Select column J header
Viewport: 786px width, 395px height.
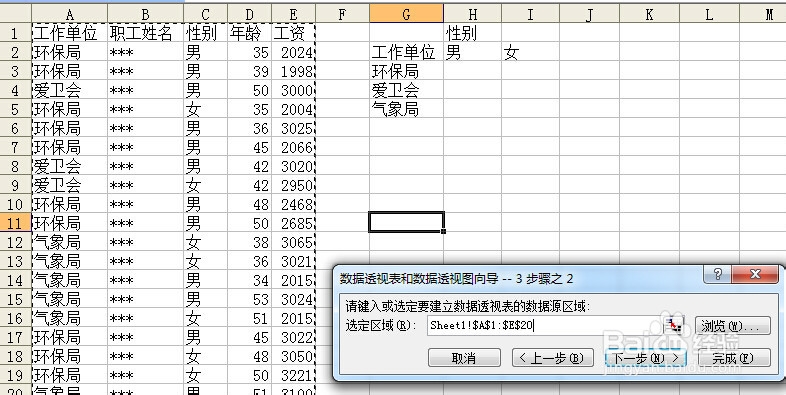coord(590,14)
